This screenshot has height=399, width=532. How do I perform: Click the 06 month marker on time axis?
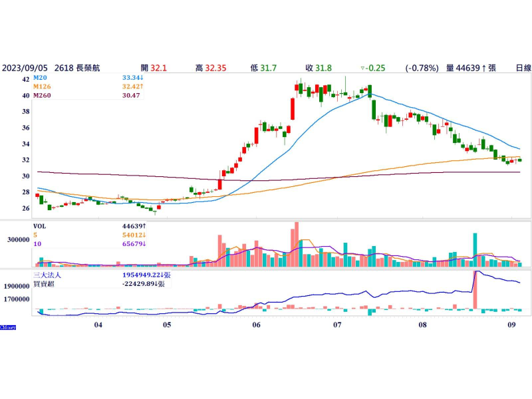point(256,325)
